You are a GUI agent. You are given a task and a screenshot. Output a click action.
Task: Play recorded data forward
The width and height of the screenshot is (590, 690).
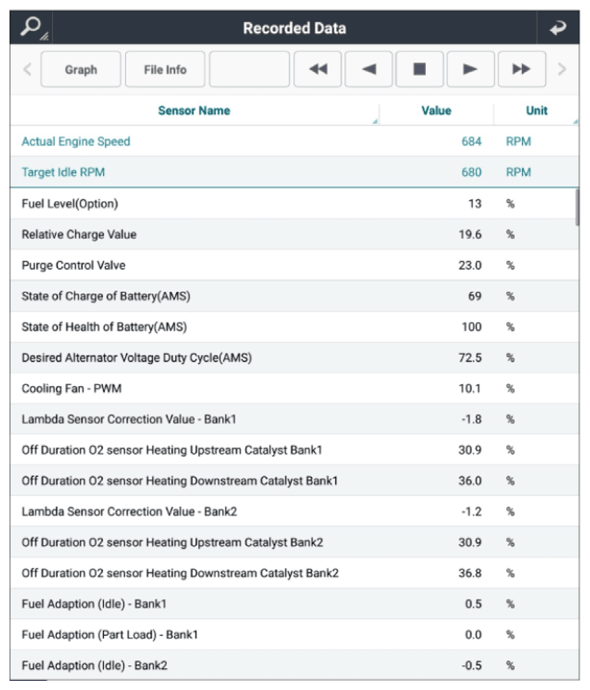click(x=471, y=69)
